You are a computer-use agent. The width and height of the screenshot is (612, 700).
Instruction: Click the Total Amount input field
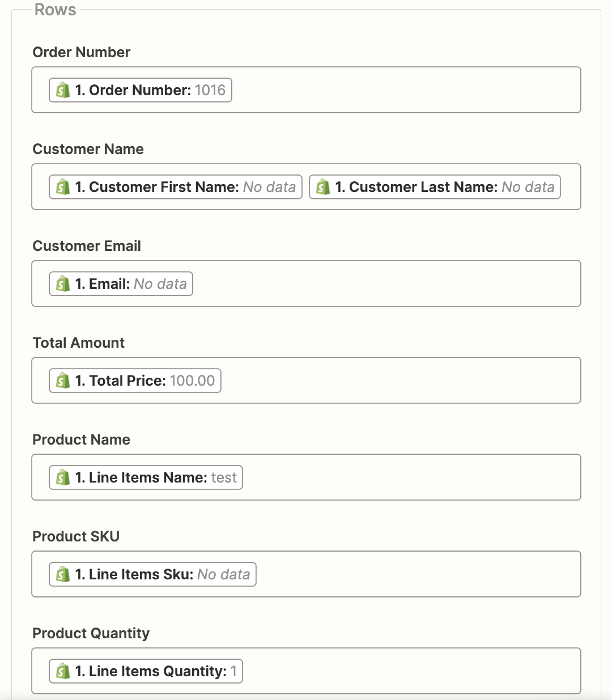(397, 380)
